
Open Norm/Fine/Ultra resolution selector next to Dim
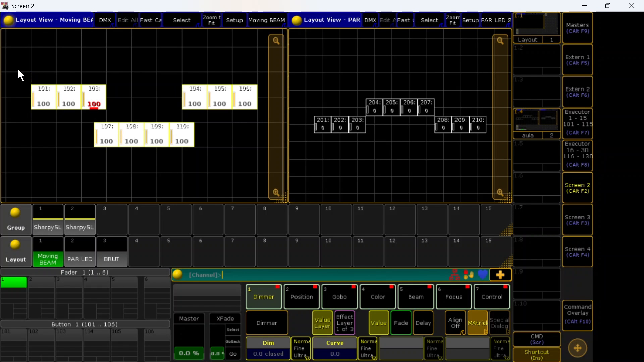point(301,348)
